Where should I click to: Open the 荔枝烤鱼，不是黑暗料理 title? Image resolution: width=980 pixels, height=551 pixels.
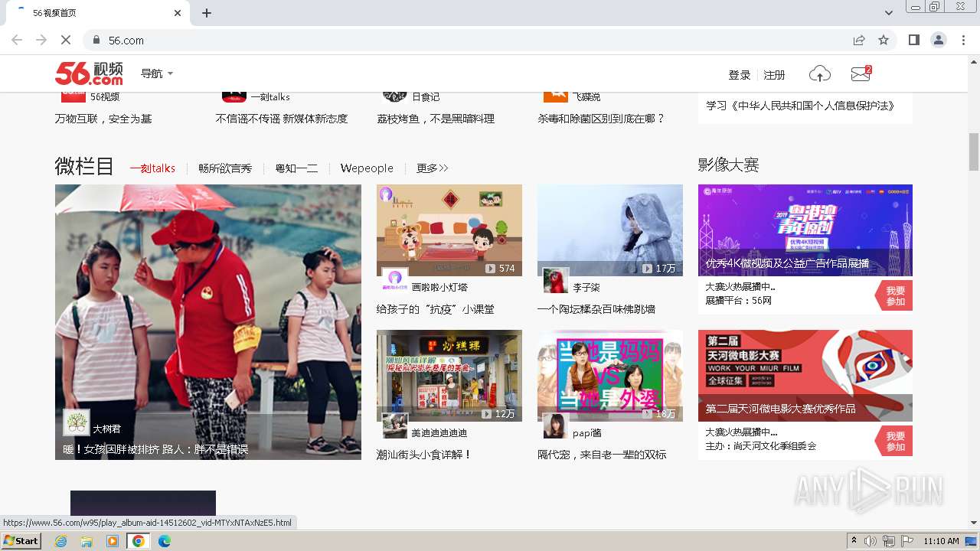click(436, 119)
